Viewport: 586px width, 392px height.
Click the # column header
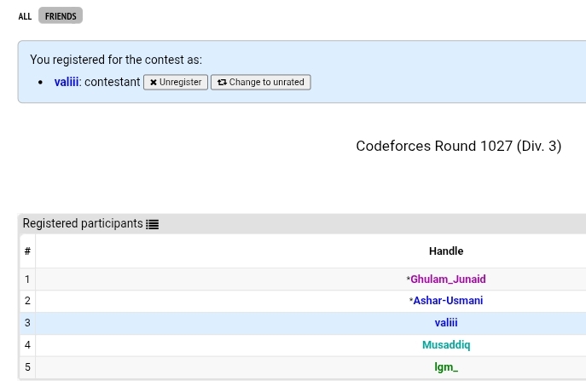point(27,251)
